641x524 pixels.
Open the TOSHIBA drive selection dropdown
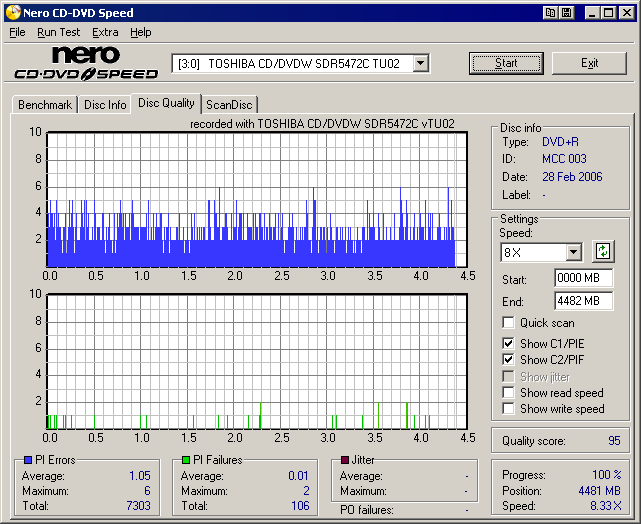click(x=420, y=63)
